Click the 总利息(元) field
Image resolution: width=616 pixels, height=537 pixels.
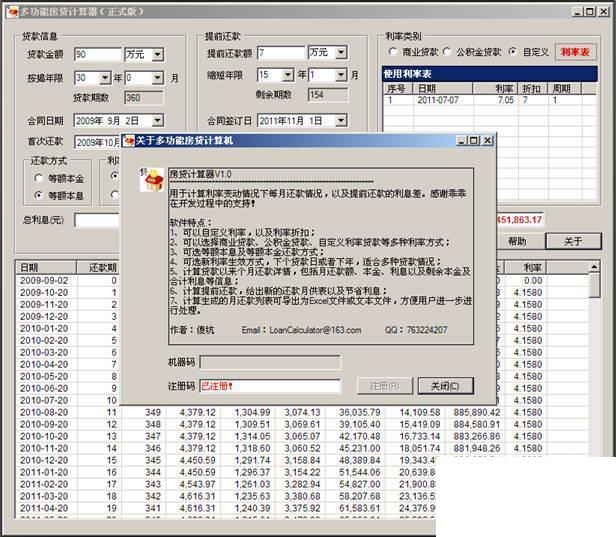click(97, 220)
